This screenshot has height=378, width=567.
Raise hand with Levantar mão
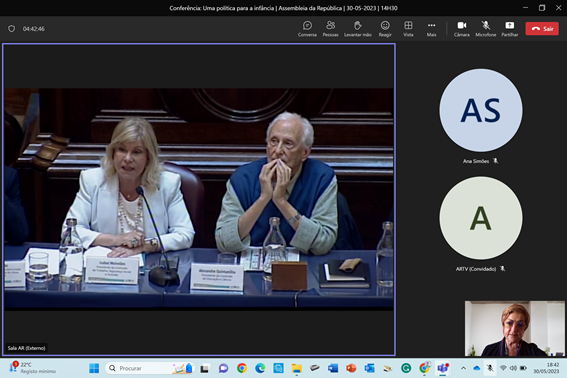[x=358, y=29]
